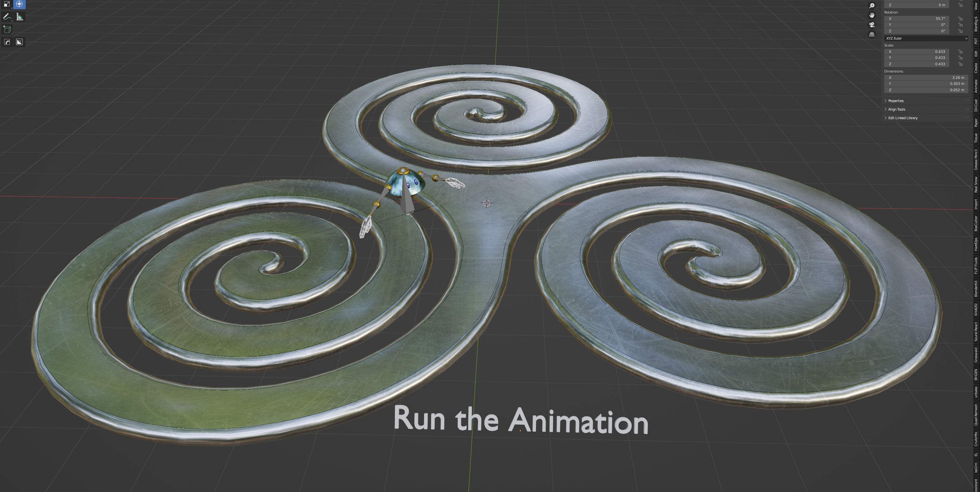Open the HardOps sidebar tab

click(976, 244)
